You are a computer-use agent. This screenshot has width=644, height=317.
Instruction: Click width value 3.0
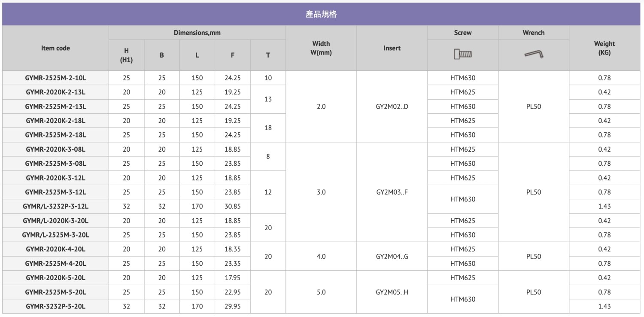321,192
